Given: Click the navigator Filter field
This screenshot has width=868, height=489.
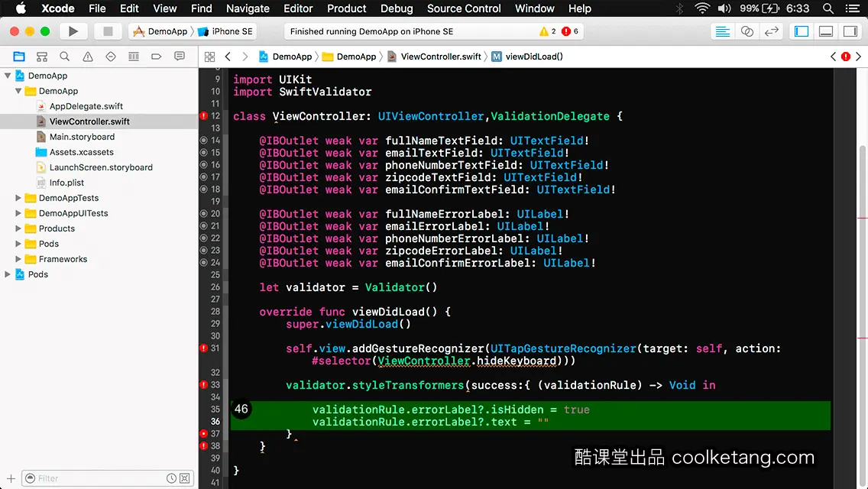Looking at the screenshot, I should point(108,478).
